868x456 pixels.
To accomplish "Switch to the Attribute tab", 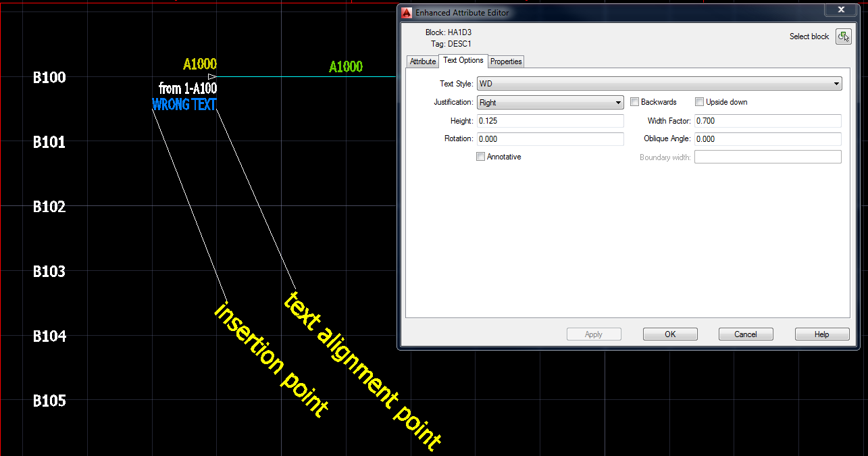I will tap(422, 61).
